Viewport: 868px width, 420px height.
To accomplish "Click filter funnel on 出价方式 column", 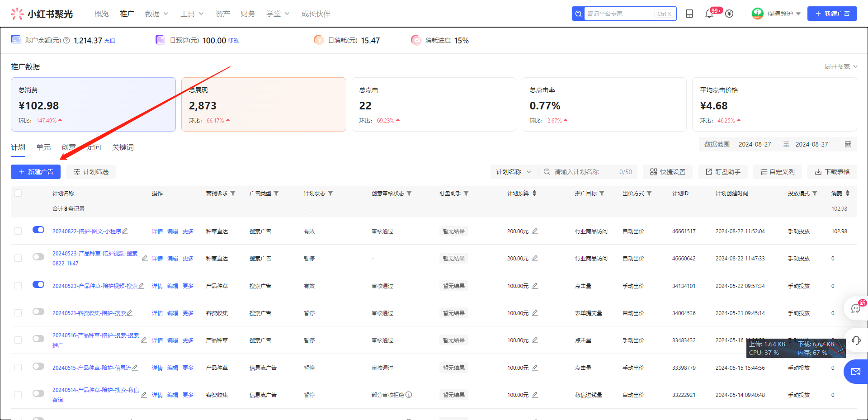I will click(x=649, y=193).
